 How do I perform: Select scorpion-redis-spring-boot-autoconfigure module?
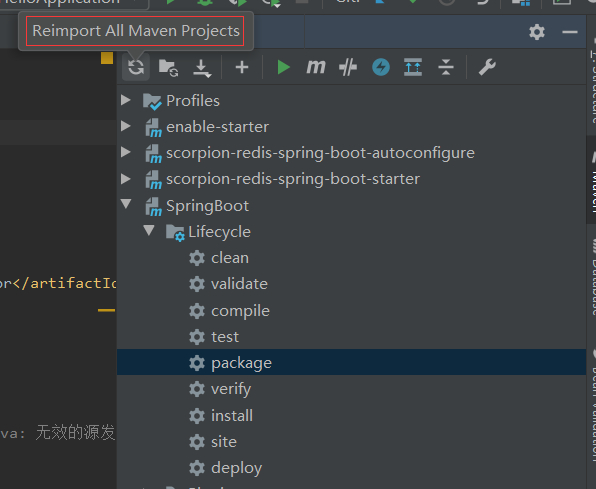(x=310, y=153)
